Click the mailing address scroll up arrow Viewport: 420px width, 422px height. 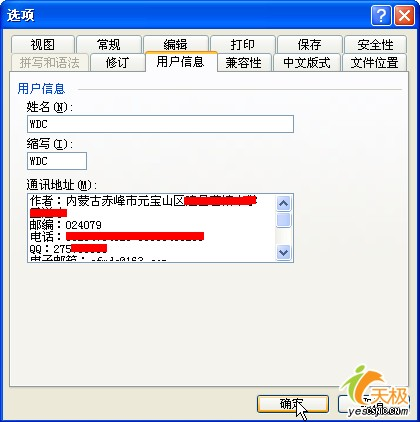coord(283,203)
